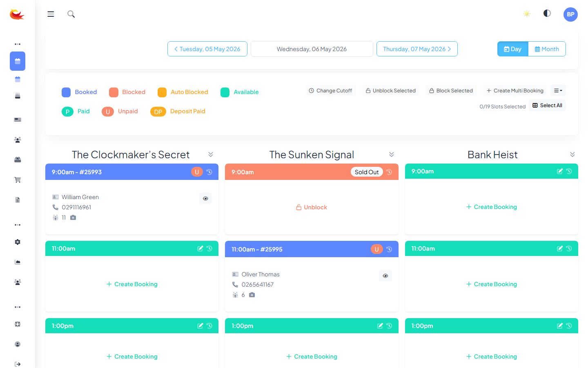This screenshot has height=368, width=588.
Task: Create Booking for Clockmaker's Secret 11:00am
Action: [132, 284]
